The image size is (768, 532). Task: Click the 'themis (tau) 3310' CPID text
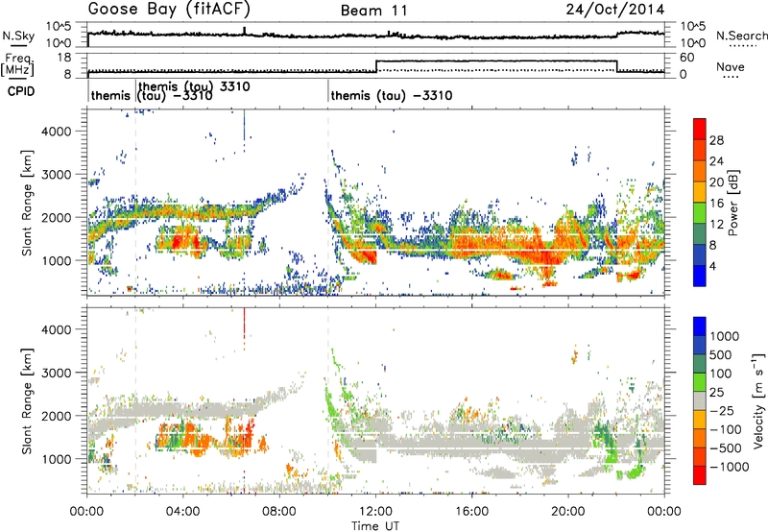(x=195, y=86)
